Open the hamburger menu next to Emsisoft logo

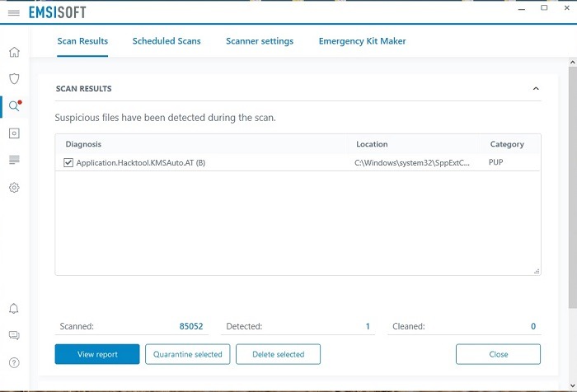[14, 13]
